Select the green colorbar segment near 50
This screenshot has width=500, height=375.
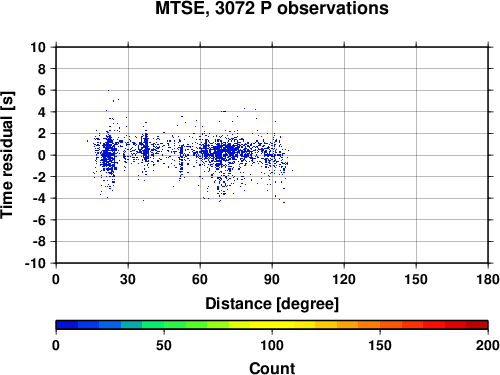175,325
